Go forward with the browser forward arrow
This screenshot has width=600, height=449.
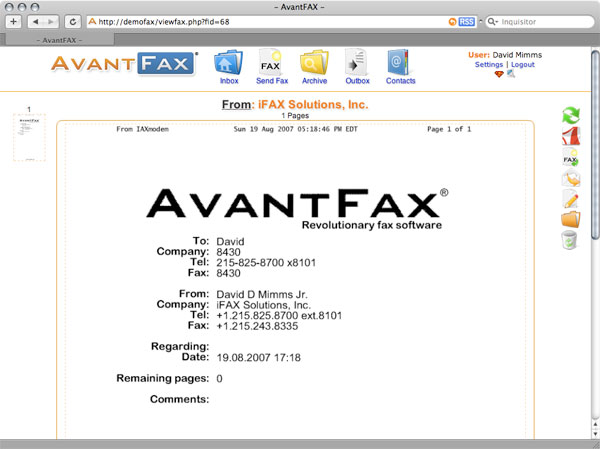tap(51, 22)
